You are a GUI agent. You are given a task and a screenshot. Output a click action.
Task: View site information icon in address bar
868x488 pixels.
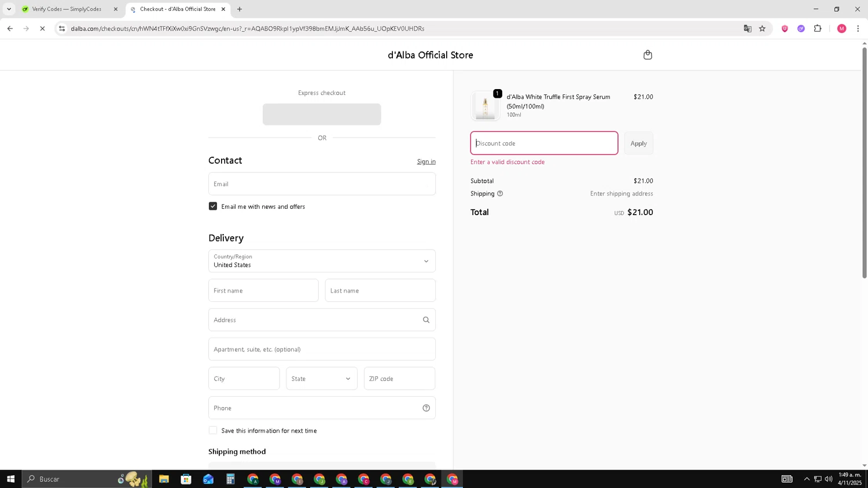click(x=62, y=28)
